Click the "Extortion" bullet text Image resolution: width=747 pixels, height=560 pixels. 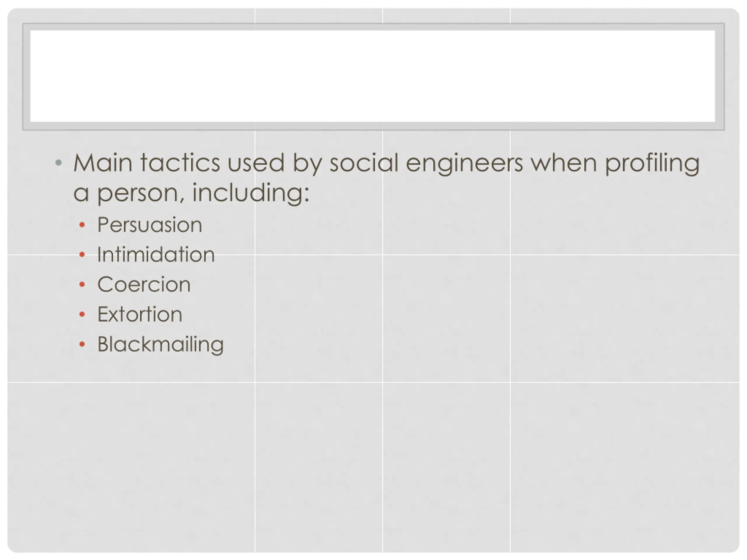coord(140,314)
